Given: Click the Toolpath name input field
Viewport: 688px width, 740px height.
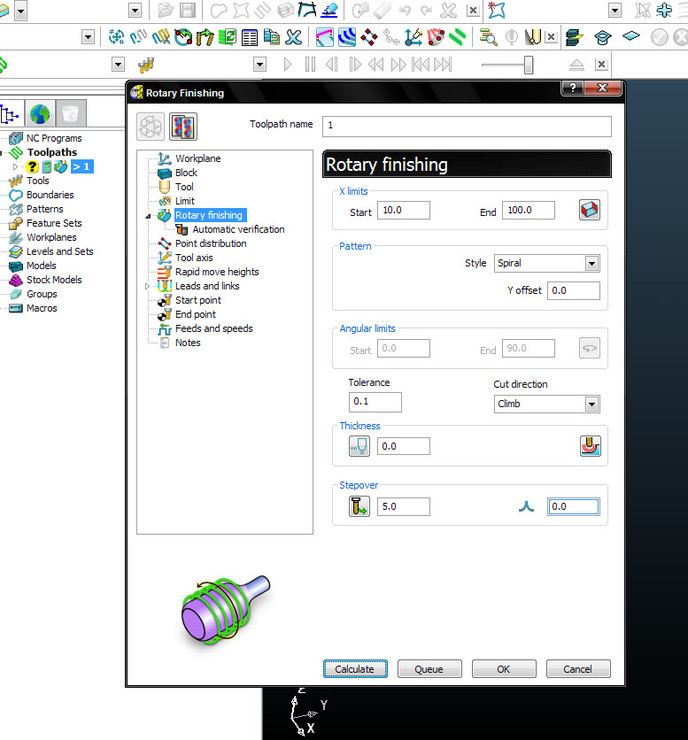Looking at the screenshot, I should [466, 126].
